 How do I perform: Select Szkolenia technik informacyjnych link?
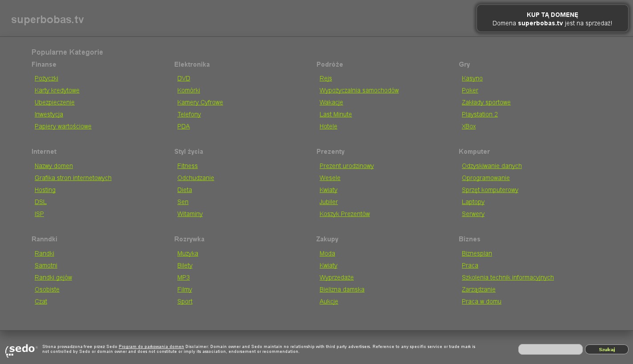point(508,277)
